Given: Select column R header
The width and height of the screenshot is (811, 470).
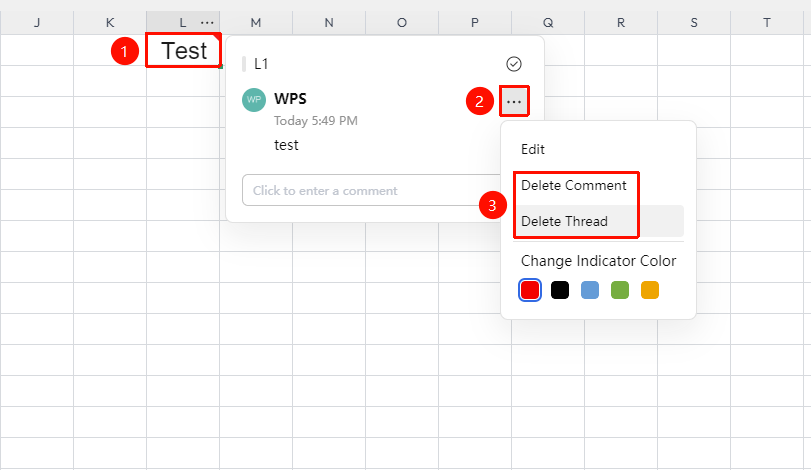Looking at the screenshot, I should pos(621,23).
